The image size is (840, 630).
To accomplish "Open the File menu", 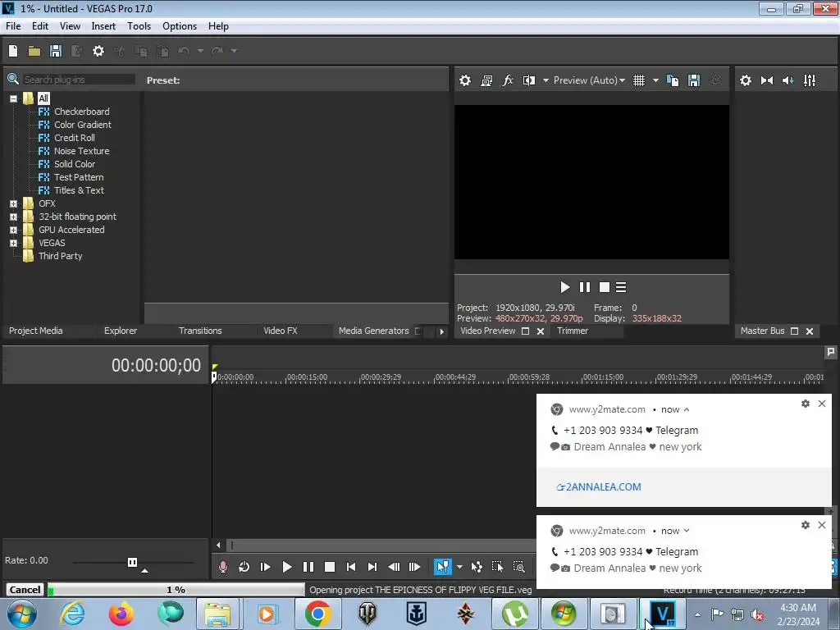I will tap(13, 25).
